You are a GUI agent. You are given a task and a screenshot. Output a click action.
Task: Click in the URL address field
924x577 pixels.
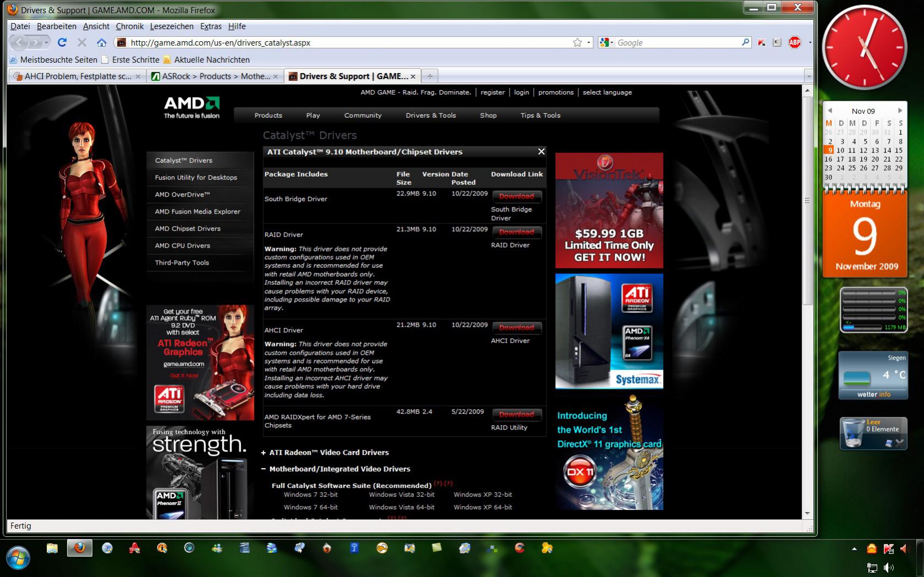[349, 42]
